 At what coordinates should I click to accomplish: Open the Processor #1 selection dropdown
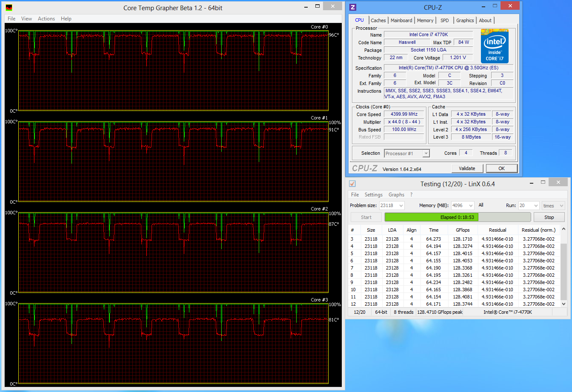(x=426, y=153)
